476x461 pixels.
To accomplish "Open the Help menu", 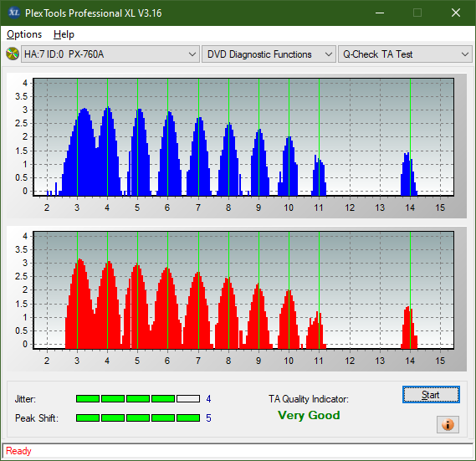I will 64,34.
